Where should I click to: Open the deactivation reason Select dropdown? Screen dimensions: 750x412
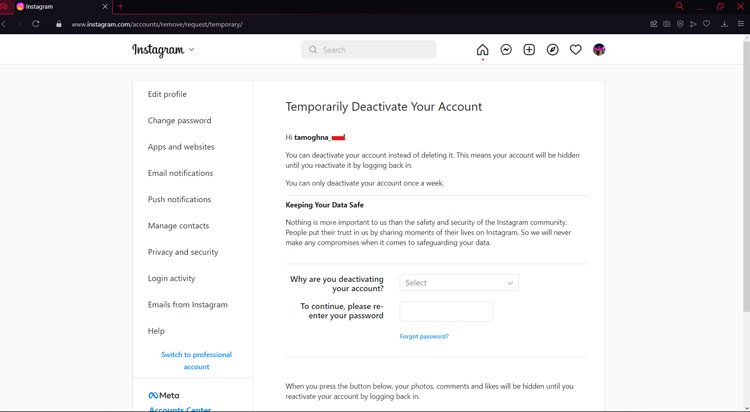pyautogui.click(x=459, y=283)
